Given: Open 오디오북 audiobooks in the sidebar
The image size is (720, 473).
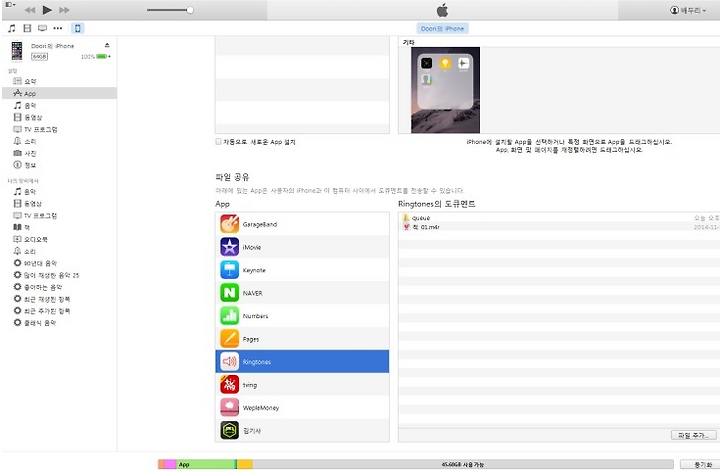Looking at the screenshot, I should tap(59, 239).
